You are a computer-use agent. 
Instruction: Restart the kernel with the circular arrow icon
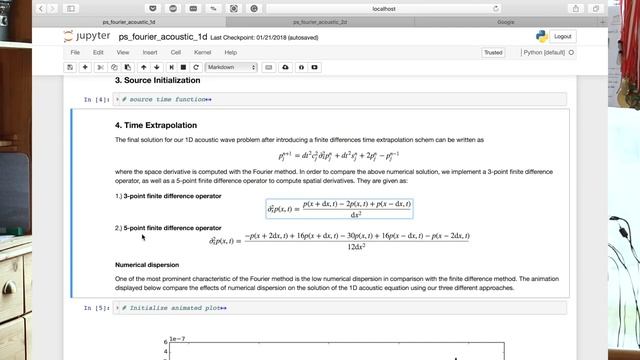[x=196, y=67]
